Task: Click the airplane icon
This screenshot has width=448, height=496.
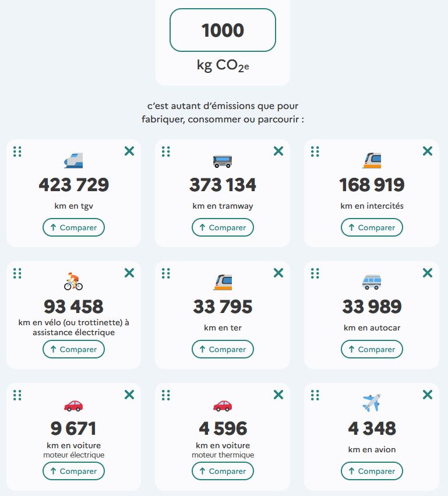Action: 372,403
